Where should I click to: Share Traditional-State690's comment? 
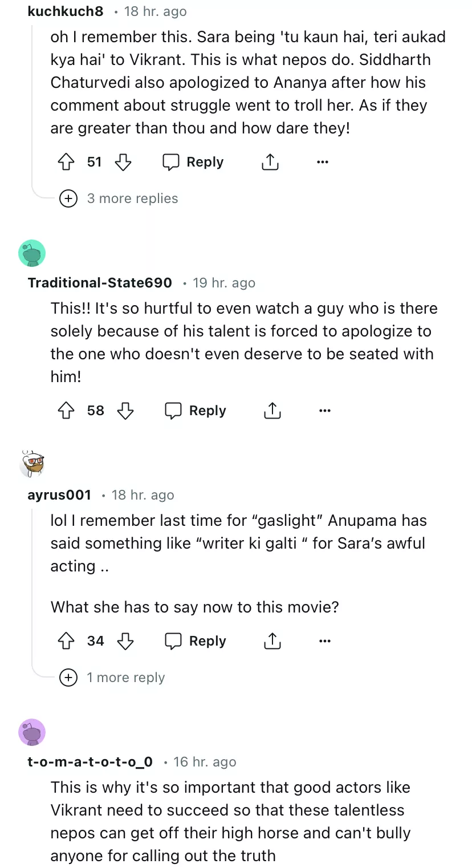[x=272, y=411]
